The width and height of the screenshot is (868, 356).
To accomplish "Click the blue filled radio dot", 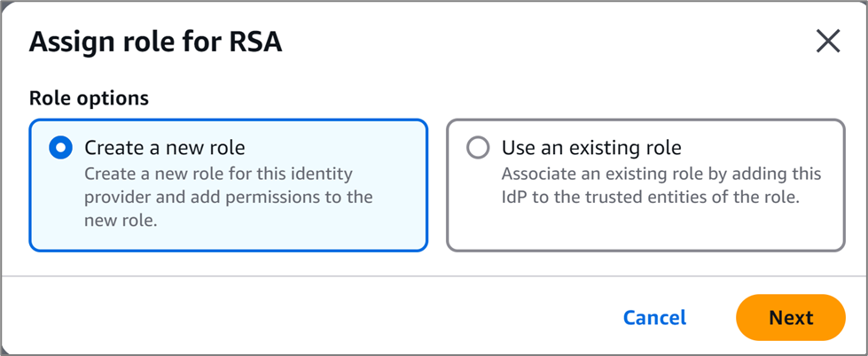I will (60, 148).
